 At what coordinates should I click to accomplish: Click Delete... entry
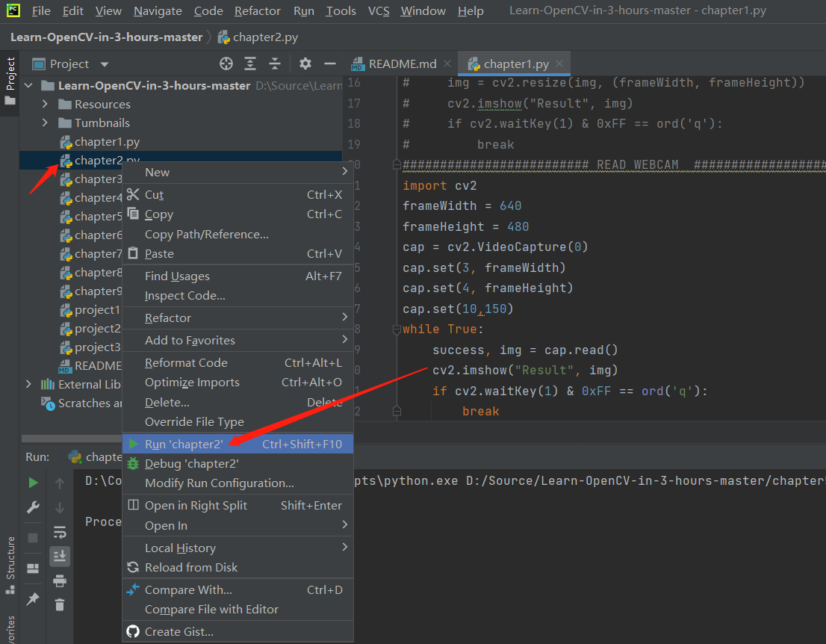(237, 403)
